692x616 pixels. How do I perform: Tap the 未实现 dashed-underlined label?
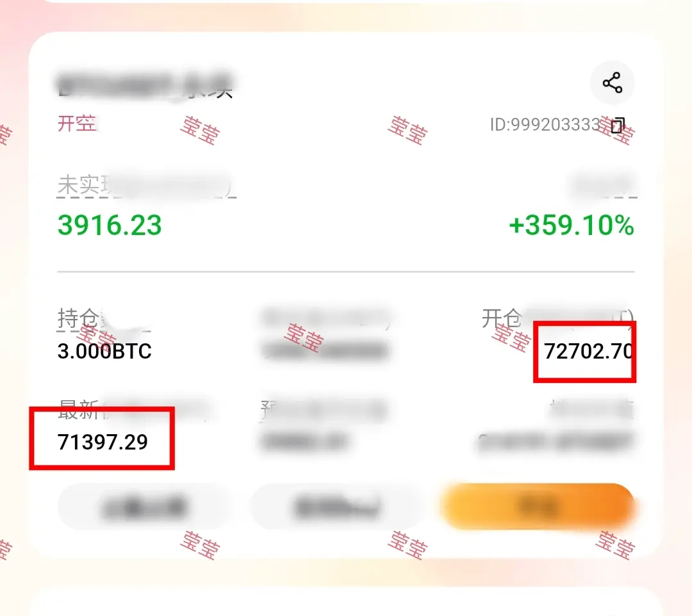tap(147, 186)
